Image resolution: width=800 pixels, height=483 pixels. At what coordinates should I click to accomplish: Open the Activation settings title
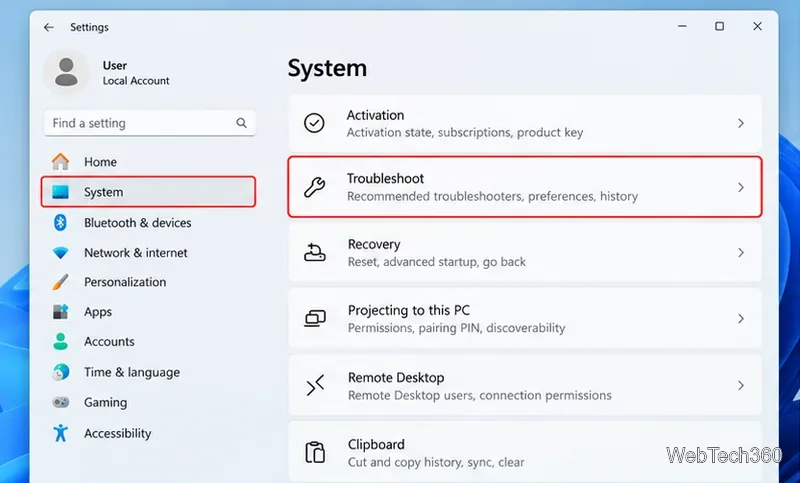pos(376,115)
